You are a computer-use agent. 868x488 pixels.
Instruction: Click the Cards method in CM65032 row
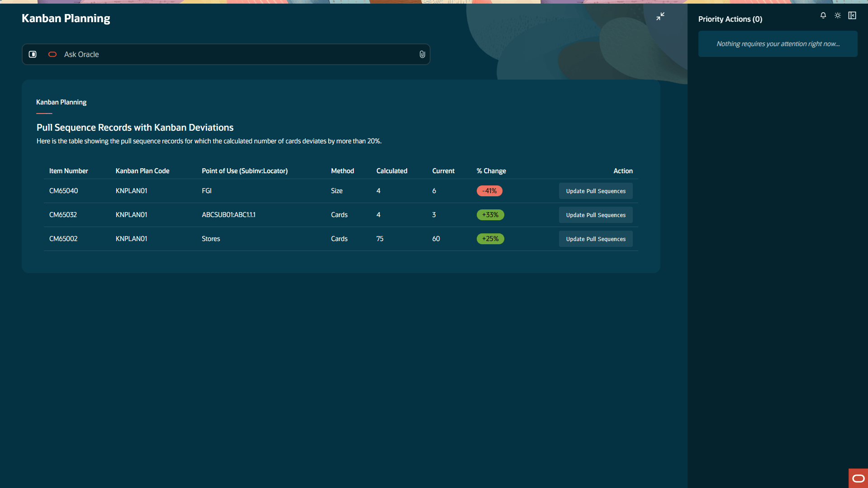tap(339, 215)
